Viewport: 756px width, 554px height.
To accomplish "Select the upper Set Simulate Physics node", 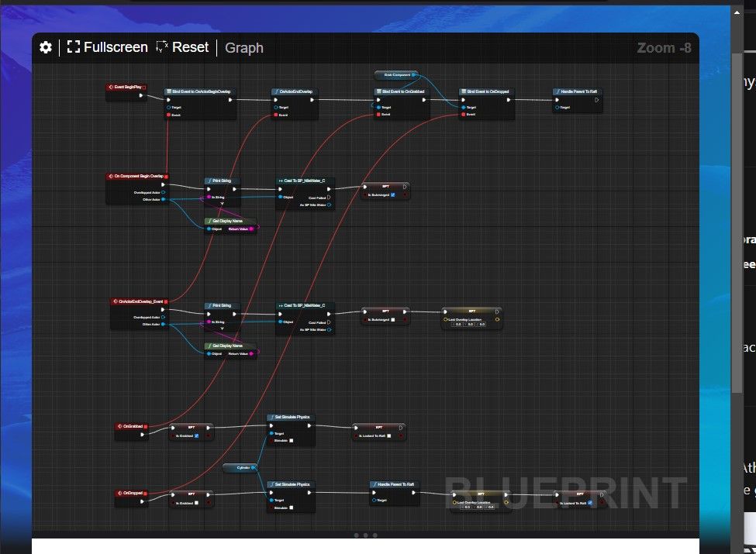I will (x=291, y=429).
